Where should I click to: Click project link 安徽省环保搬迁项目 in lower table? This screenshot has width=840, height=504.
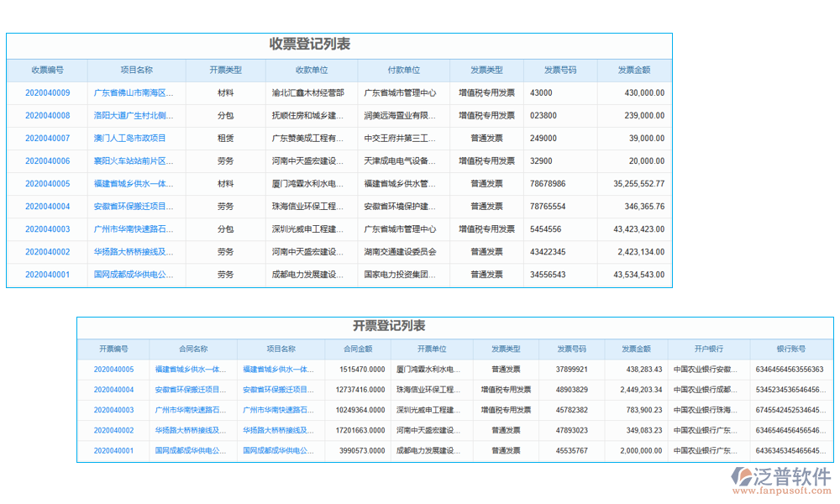click(x=277, y=388)
